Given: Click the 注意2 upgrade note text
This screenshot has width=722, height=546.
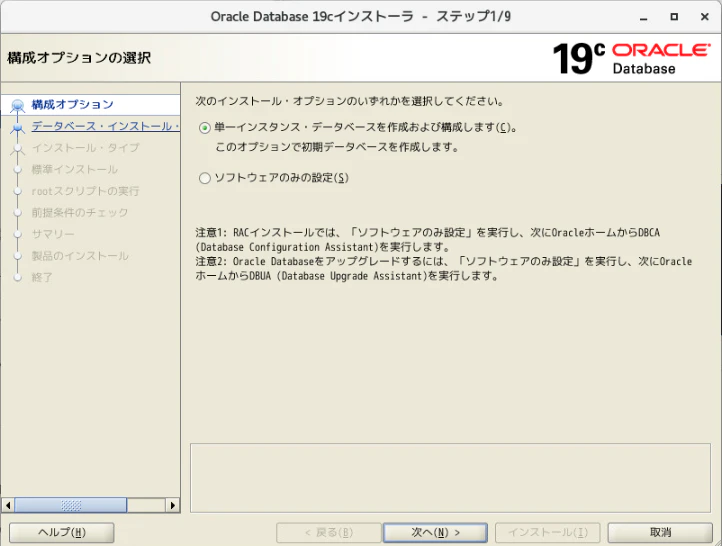Looking at the screenshot, I should (443, 269).
